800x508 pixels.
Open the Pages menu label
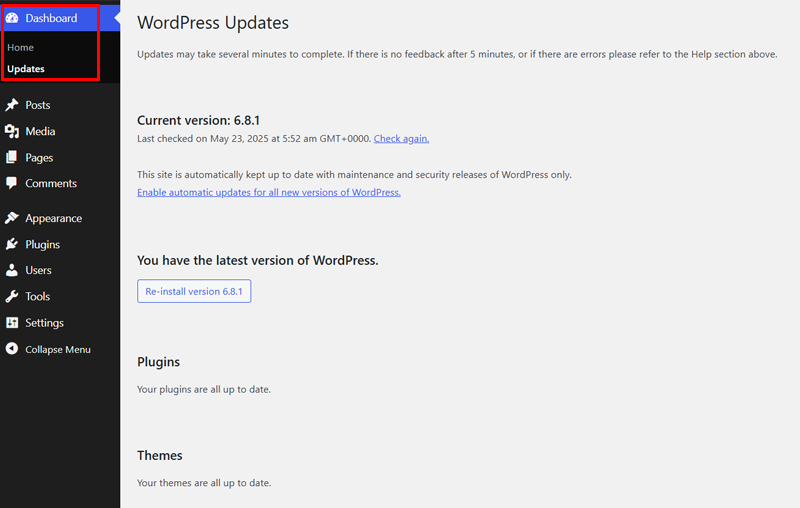pyautogui.click(x=39, y=158)
